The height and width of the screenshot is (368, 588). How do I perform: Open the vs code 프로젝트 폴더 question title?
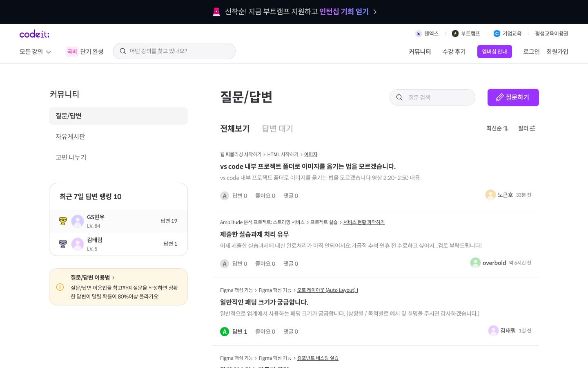pyautogui.click(x=308, y=166)
